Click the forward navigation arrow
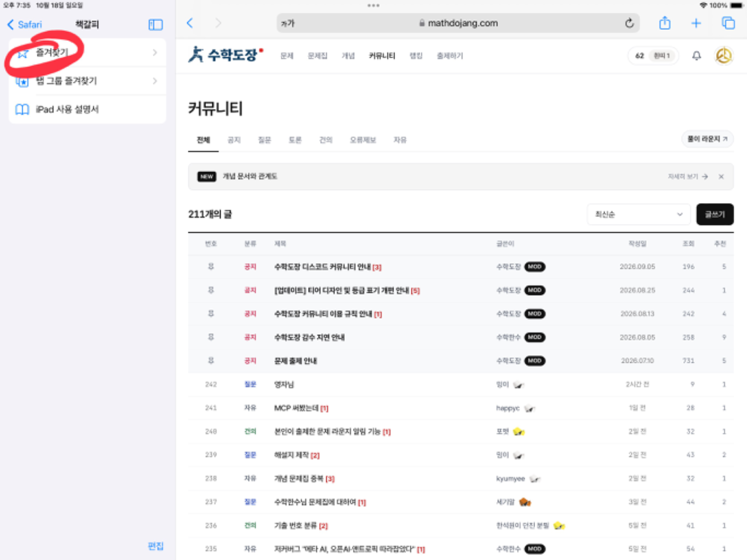The width and height of the screenshot is (747, 560). pyautogui.click(x=218, y=23)
